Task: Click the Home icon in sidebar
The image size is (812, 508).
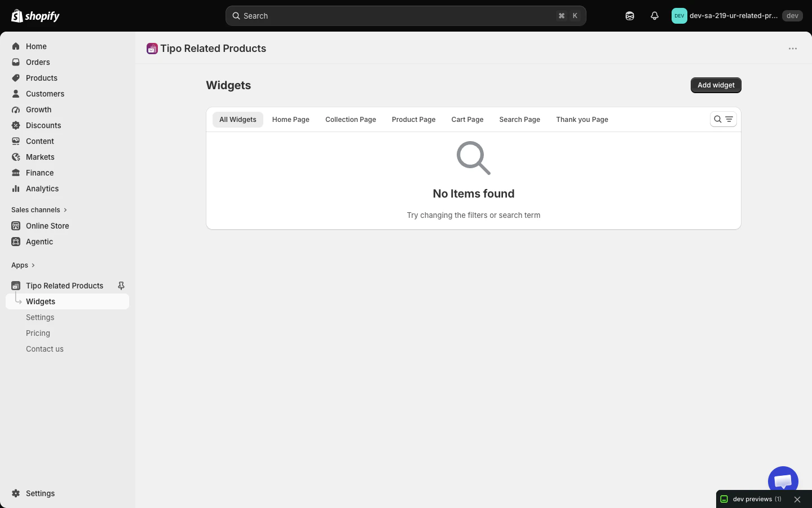Action: pos(16,46)
